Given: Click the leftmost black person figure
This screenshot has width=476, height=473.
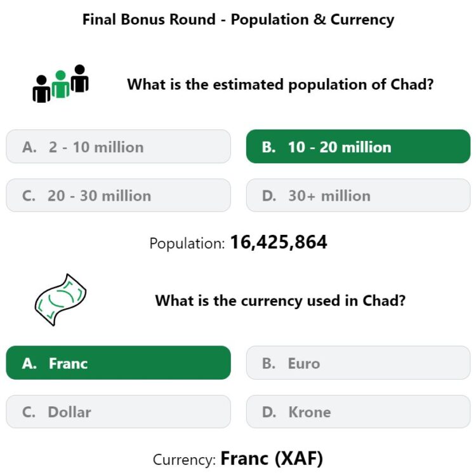Looking at the screenshot, I should pos(42,89).
